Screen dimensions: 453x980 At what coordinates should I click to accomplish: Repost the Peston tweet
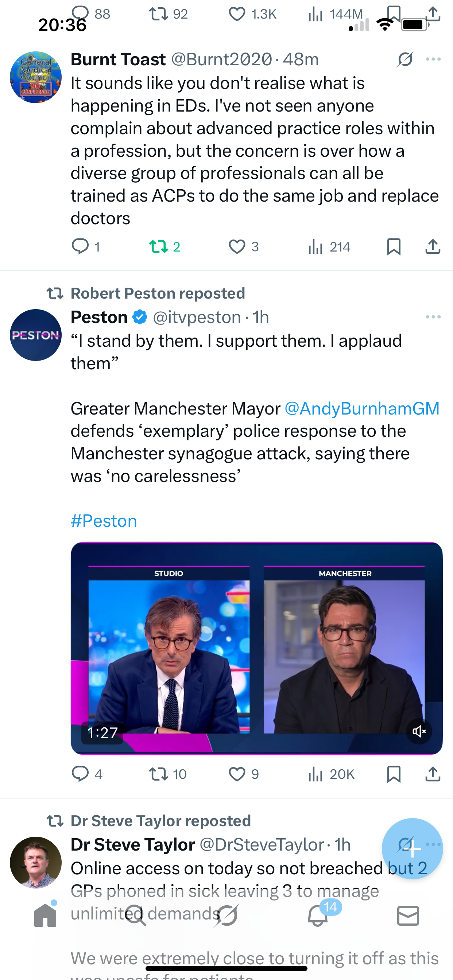coord(159,774)
